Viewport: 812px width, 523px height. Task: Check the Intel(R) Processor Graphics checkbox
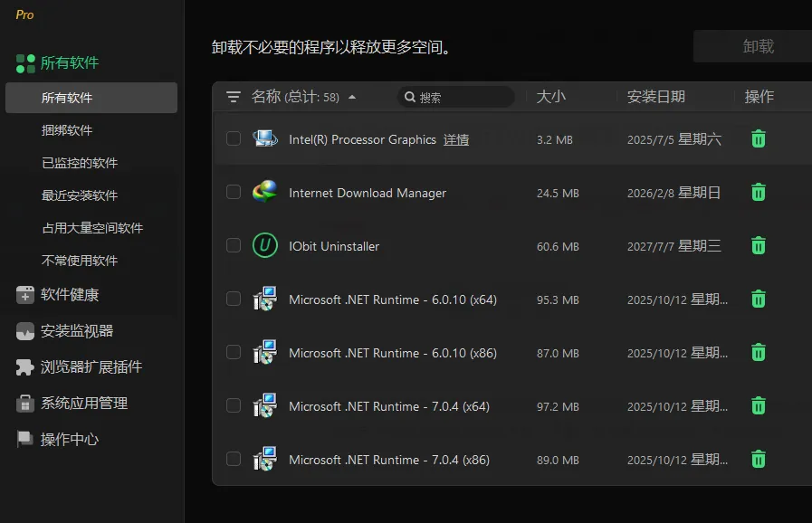234,138
